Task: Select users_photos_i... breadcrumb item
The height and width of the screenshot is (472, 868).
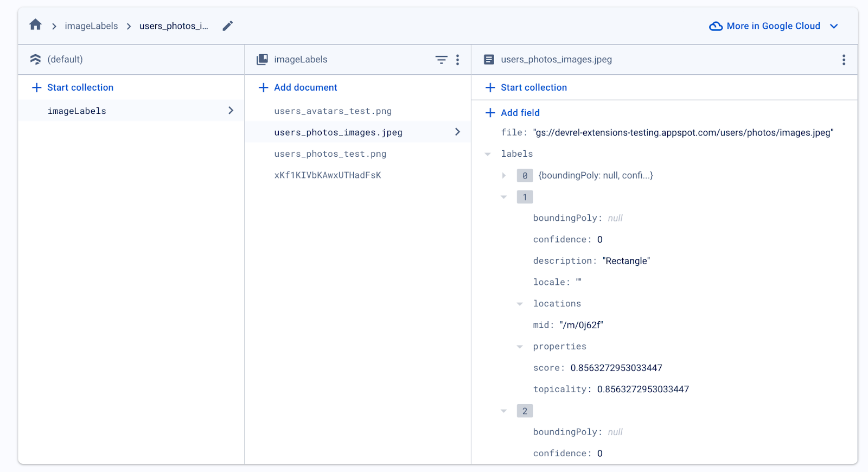Action: pyautogui.click(x=174, y=26)
